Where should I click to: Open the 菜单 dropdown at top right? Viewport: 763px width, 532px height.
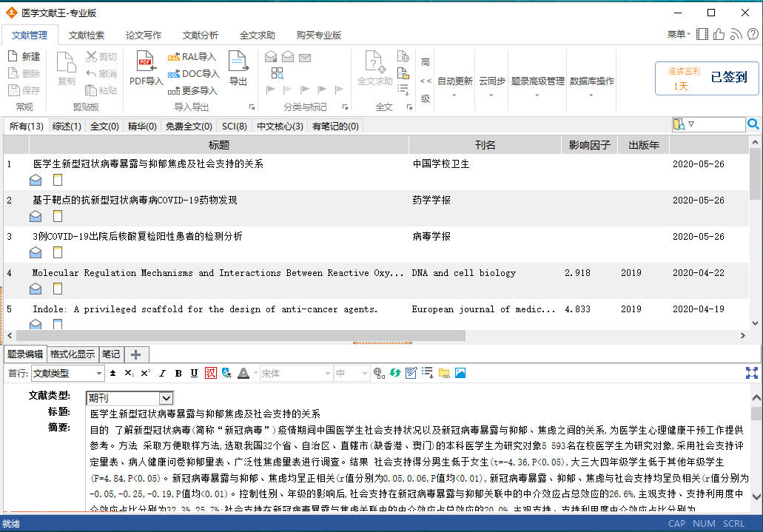click(679, 34)
